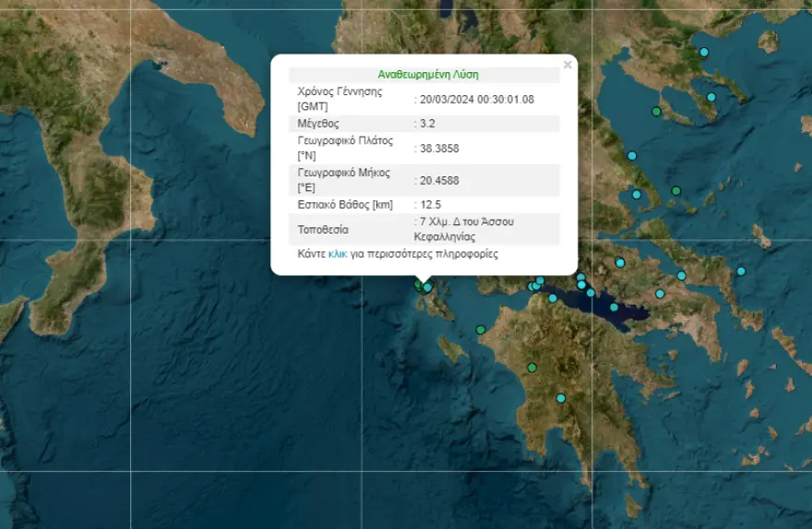Click the southernmost cyan marker in the Peloponnese
Screen dimensions: 812x529
coord(560,399)
